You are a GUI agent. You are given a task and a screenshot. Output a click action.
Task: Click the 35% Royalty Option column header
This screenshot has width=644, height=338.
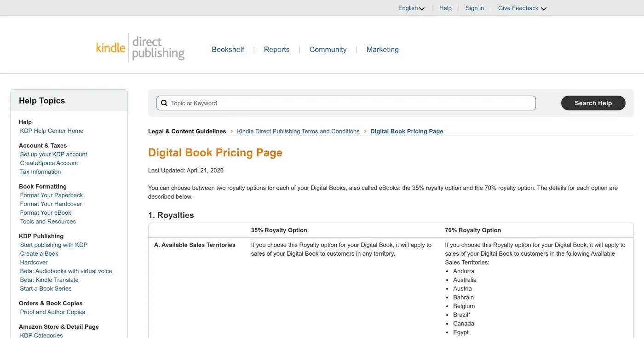279,230
